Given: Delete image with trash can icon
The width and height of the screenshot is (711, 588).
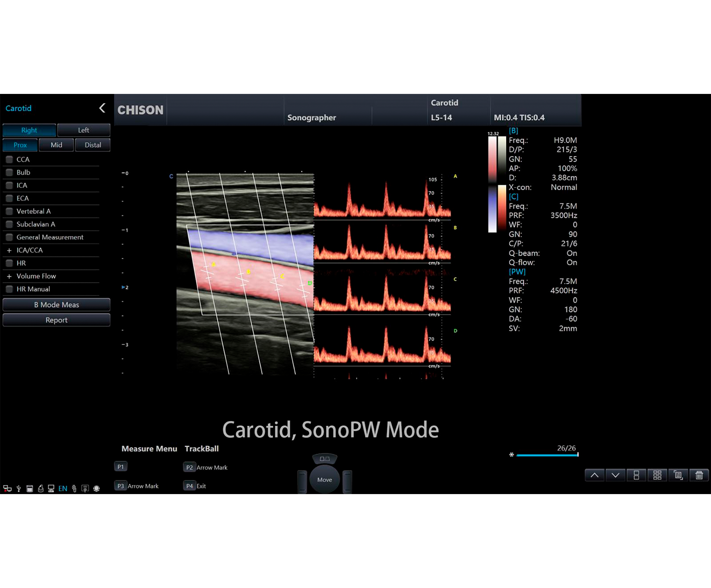Looking at the screenshot, I should click(699, 475).
